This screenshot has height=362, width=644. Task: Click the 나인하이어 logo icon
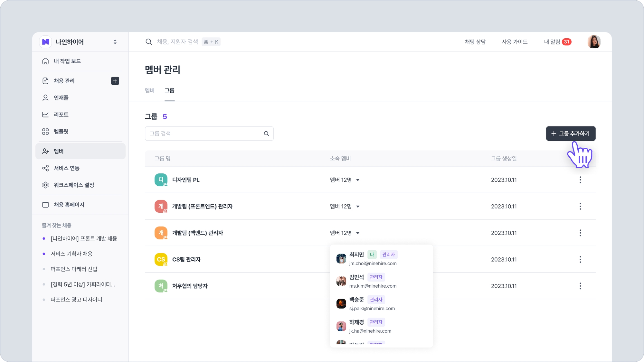[46, 42]
